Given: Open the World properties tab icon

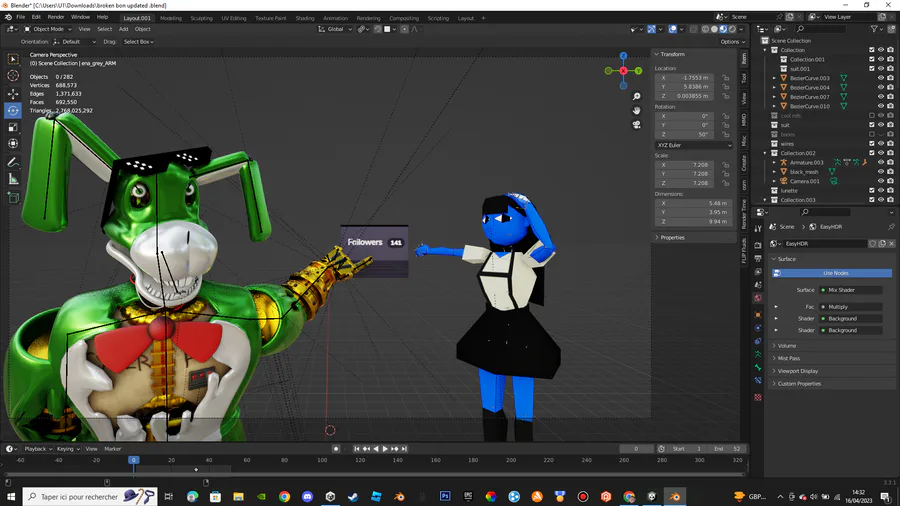Looking at the screenshot, I should point(758,298).
